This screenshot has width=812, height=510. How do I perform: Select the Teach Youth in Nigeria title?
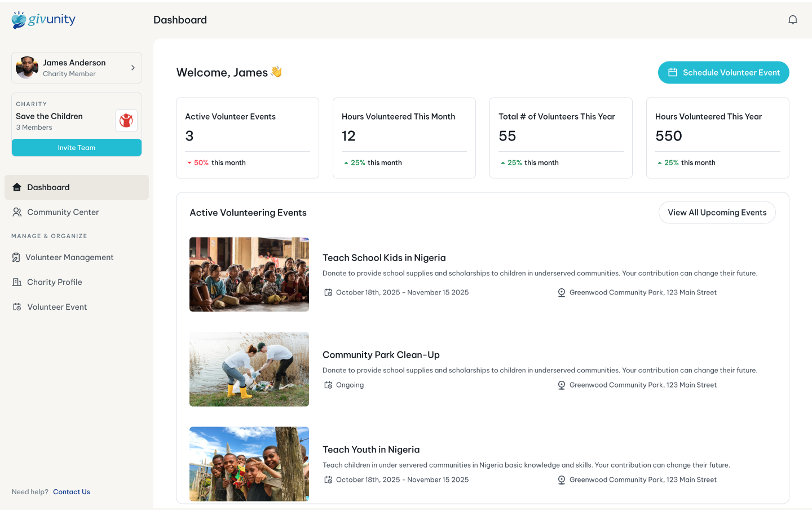click(371, 450)
